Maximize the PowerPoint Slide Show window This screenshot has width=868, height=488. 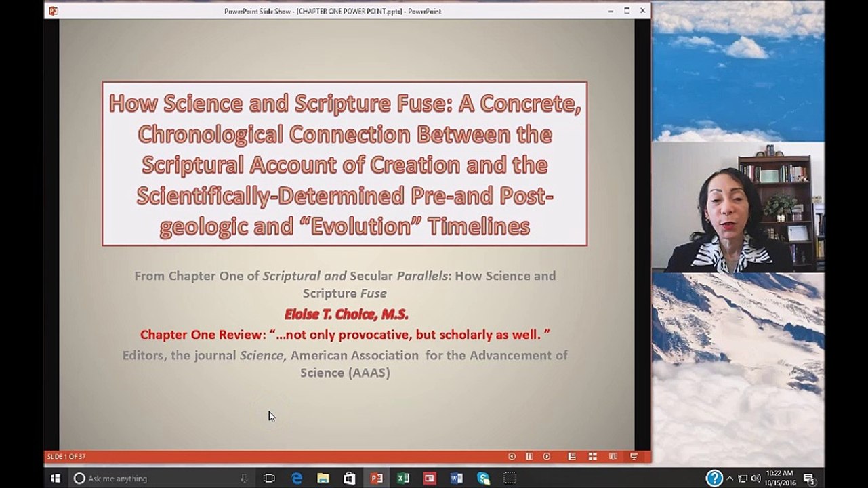(627, 11)
